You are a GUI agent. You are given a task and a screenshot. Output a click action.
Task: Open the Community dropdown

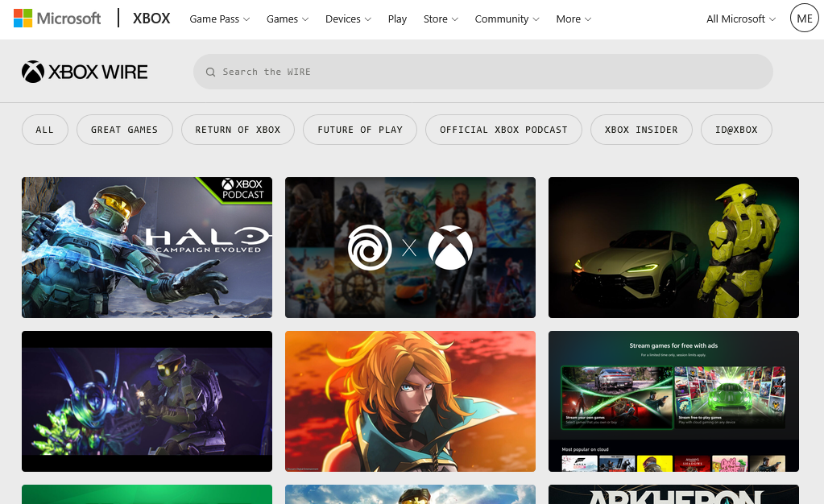tap(507, 19)
